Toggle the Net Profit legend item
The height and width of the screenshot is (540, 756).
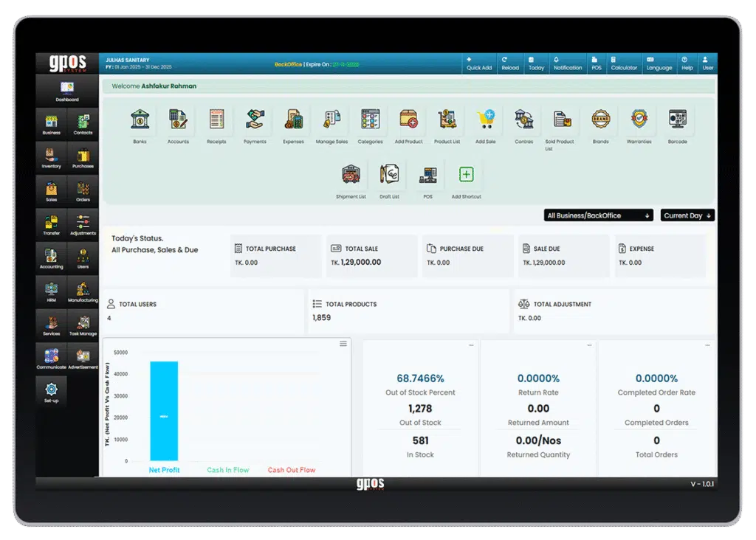[164, 470]
